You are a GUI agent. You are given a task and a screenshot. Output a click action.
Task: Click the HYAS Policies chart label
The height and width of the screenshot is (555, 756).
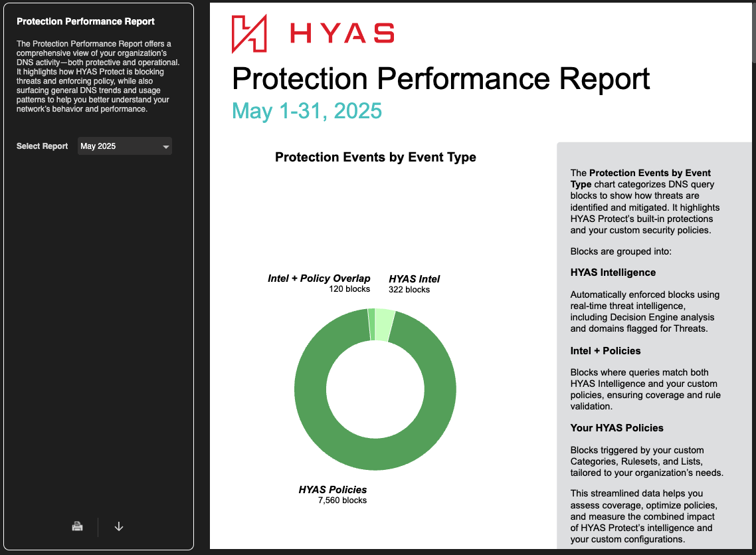pos(332,490)
